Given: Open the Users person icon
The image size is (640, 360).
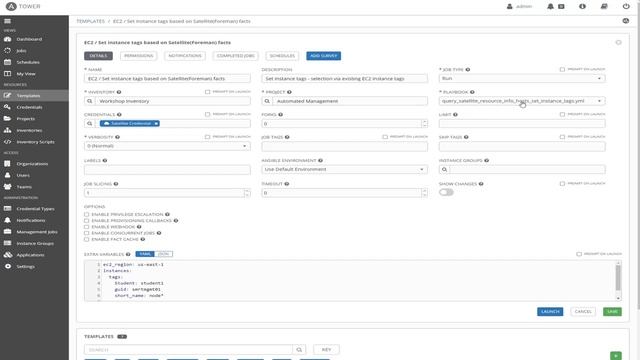Looking at the screenshot, I should (7, 175).
